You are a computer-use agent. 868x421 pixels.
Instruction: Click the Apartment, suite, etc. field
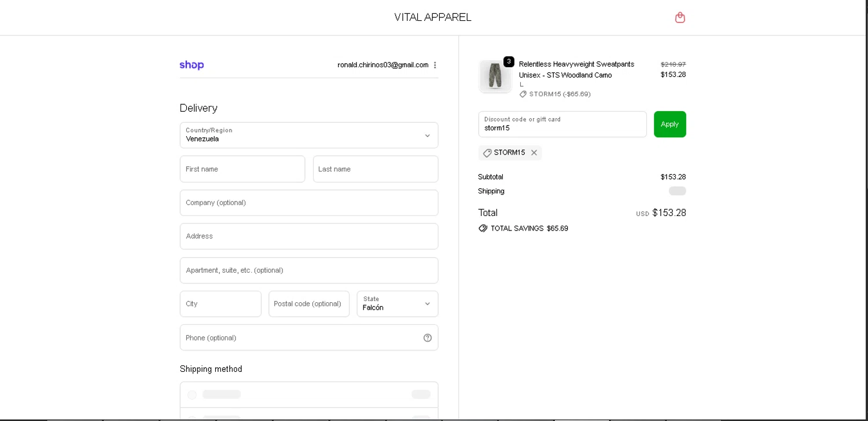pyautogui.click(x=309, y=270)
